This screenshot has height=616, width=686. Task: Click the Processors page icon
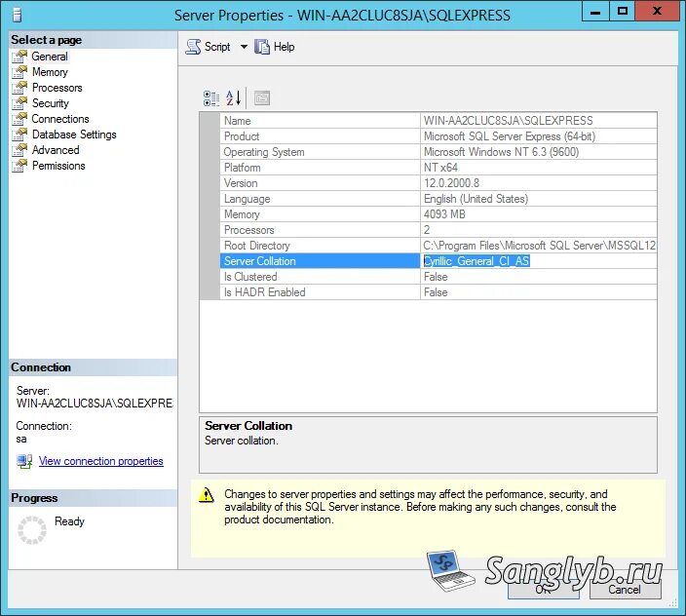click(19, 88)
